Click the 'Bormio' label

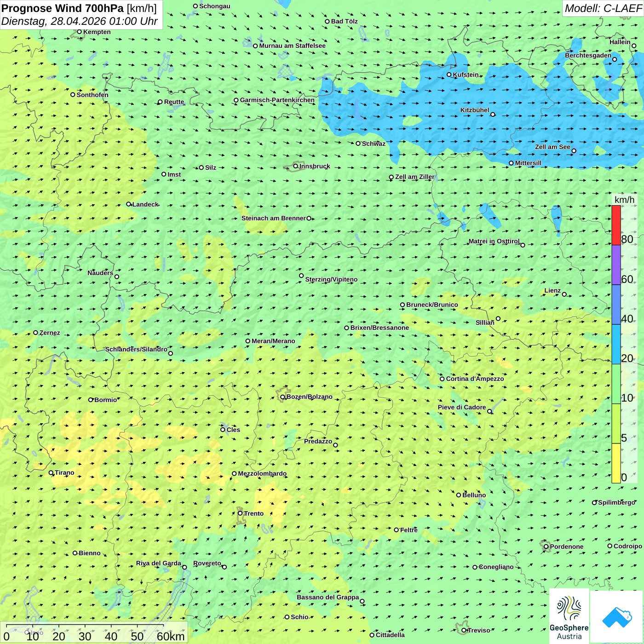pyautogui.click(x=106, y=400)
